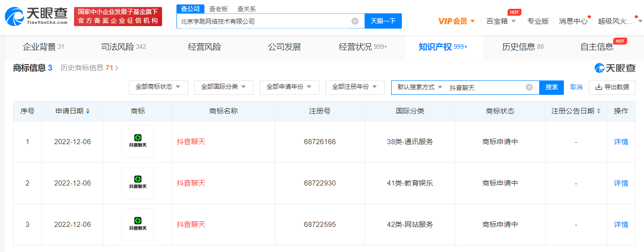This screenshot has width=644, height=252.
Task: Click the 38类-通讯服务 cell
Action: pyautogui.click(x=410, y=142)
